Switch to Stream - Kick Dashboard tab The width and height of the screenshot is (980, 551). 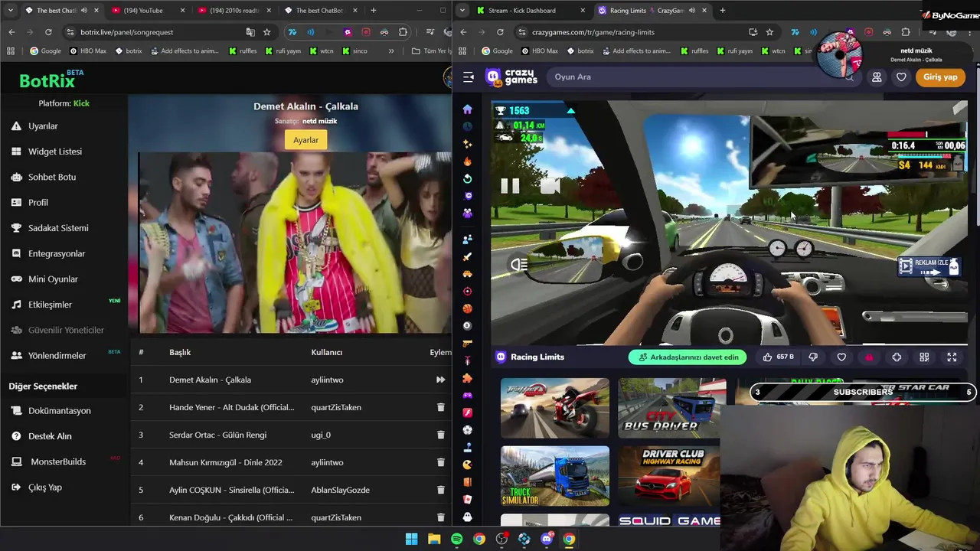(x=528, y=11)
